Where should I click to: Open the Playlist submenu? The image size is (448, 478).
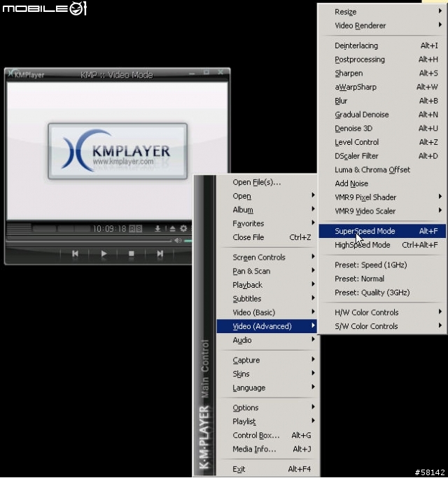[x=267, y=421]
